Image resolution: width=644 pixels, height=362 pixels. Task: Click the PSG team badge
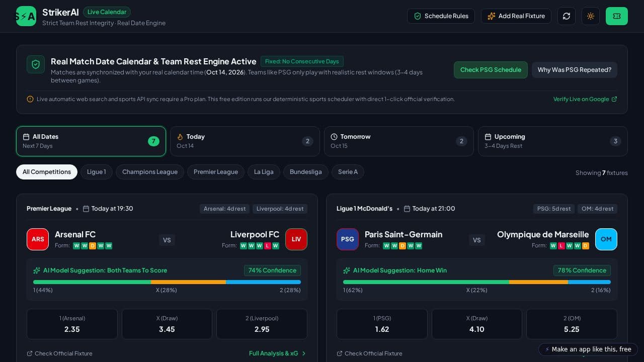(x=348, y=239)
